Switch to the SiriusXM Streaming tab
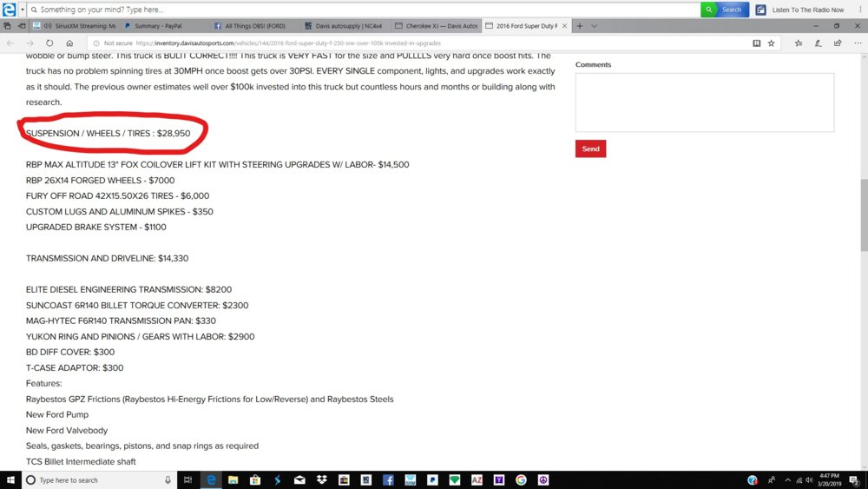The width and height of the screenshot is (868, 489). [x=75, y=26]
